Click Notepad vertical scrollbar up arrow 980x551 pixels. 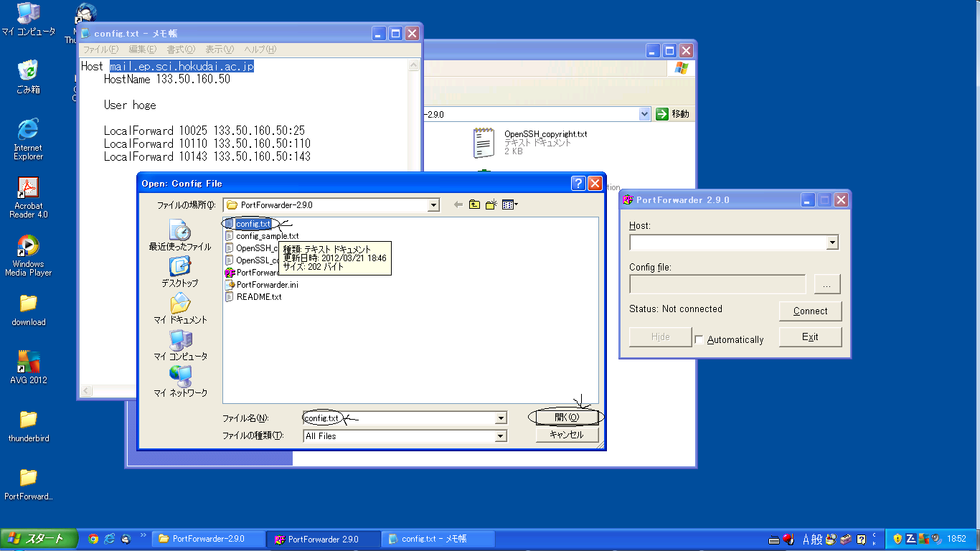[414, 65]
